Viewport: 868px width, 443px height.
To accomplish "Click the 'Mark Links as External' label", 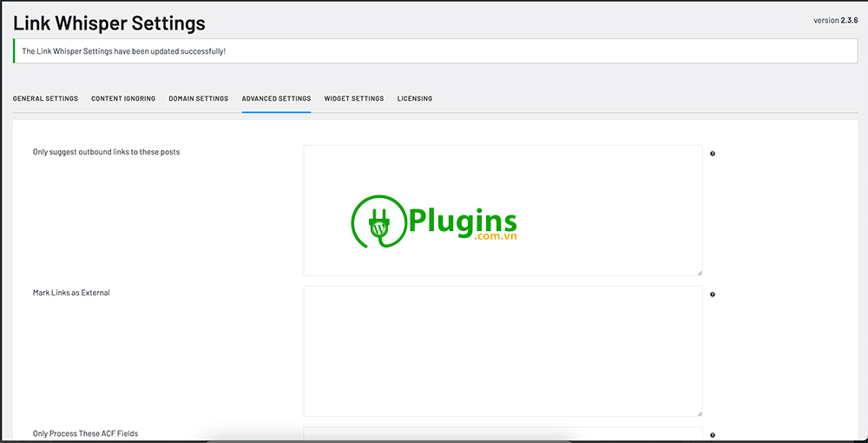I will pos(71,293).
